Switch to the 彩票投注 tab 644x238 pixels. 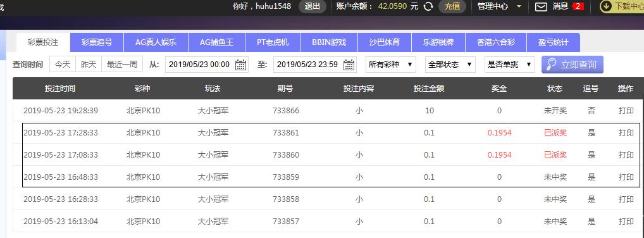[x=43, y=42]
